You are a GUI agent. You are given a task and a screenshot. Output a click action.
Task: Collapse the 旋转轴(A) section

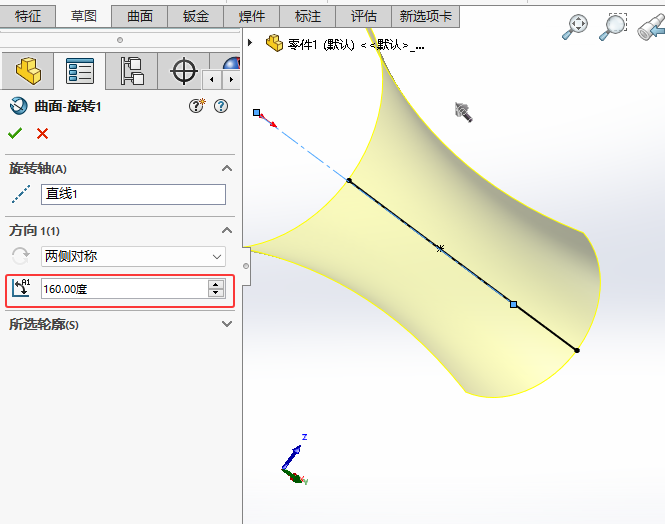click(227, 168)
